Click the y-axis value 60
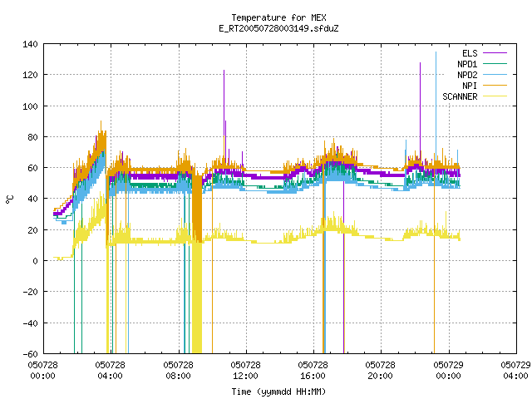532x399 pixels. coord(32,168)
